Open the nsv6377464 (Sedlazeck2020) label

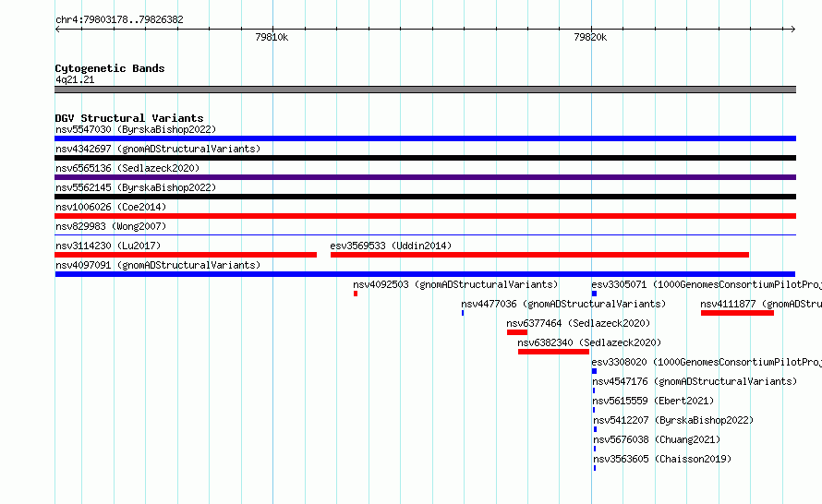click(x=578, y=323)
